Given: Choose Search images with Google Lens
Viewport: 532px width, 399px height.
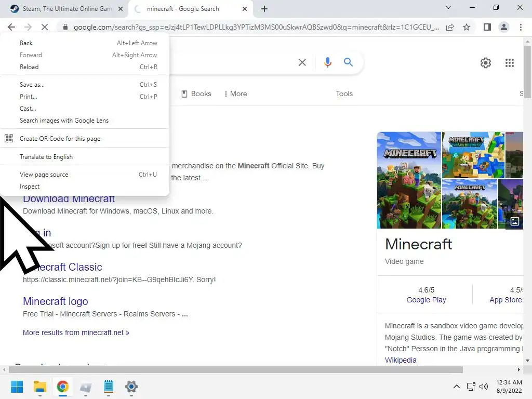Looking at the screenshot, I should (85, 121).
